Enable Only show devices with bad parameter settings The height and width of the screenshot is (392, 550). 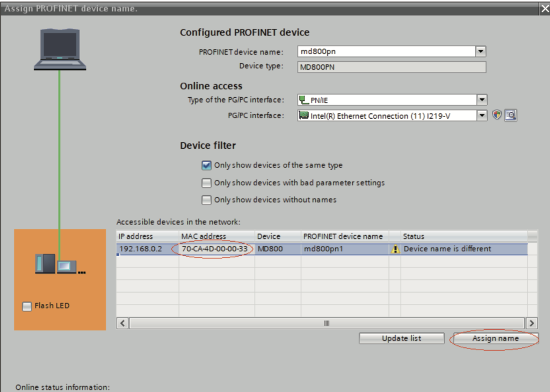pyautogui.click(x=207, y=183)
